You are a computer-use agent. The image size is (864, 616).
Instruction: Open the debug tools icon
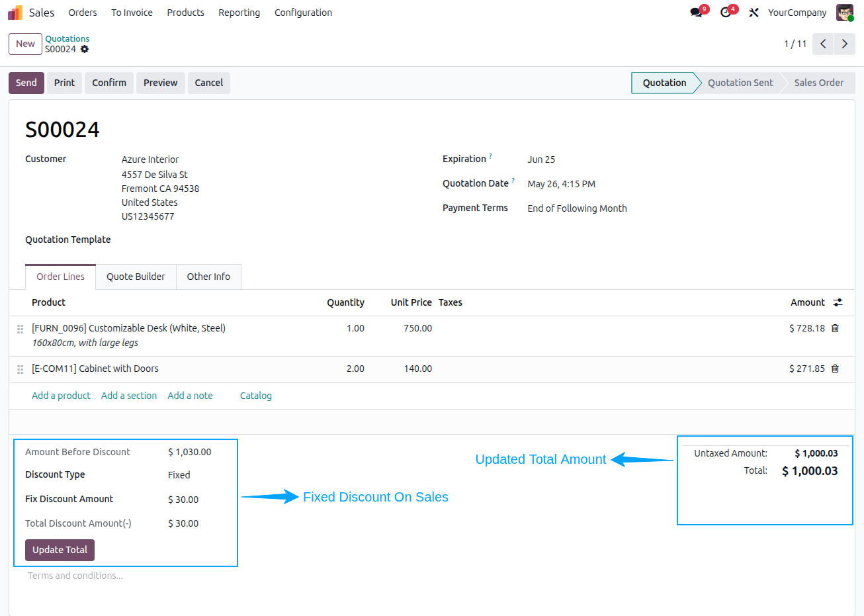754,13
